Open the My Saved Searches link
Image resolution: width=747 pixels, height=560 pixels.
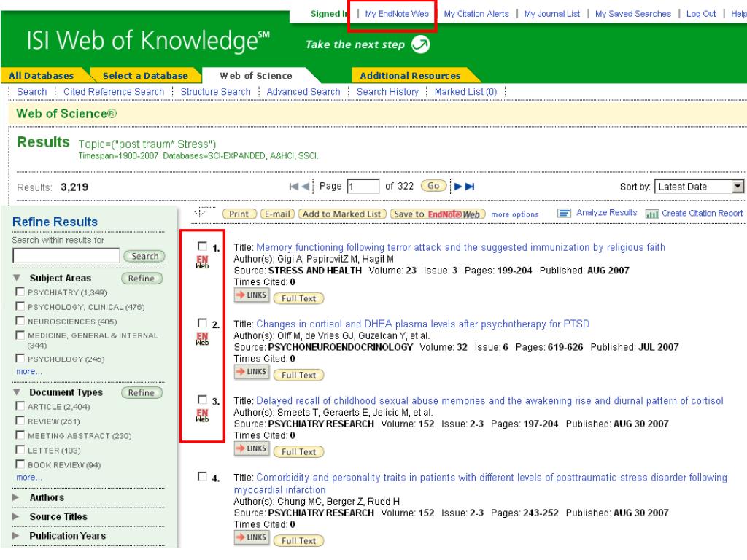(633, 15)
